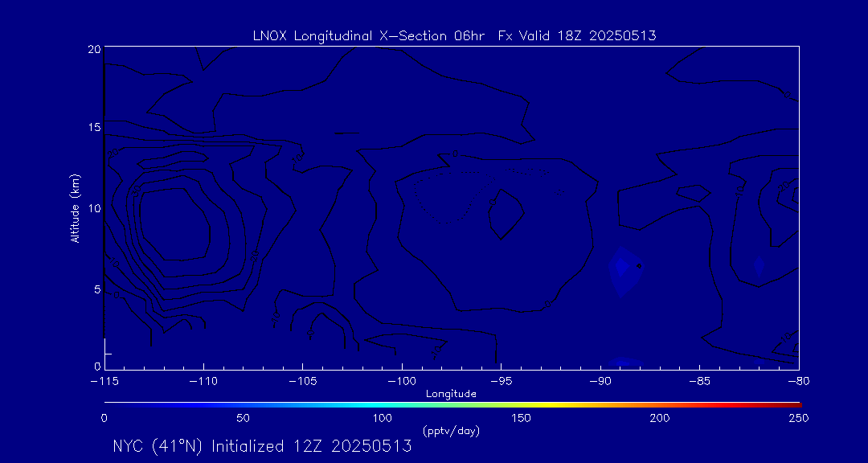Click the "Altitude (km)" y-axis label

75,207
